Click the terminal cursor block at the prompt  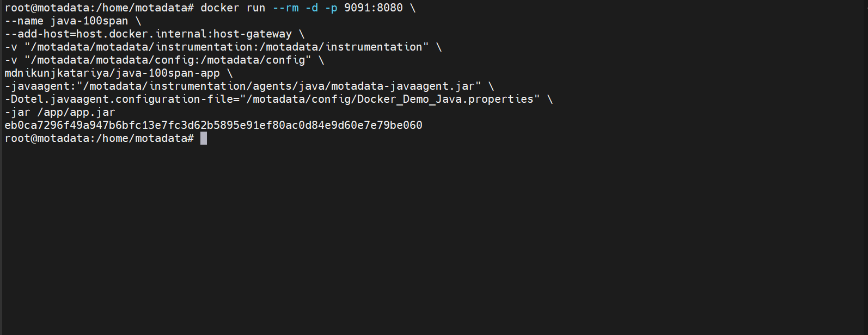204,138
